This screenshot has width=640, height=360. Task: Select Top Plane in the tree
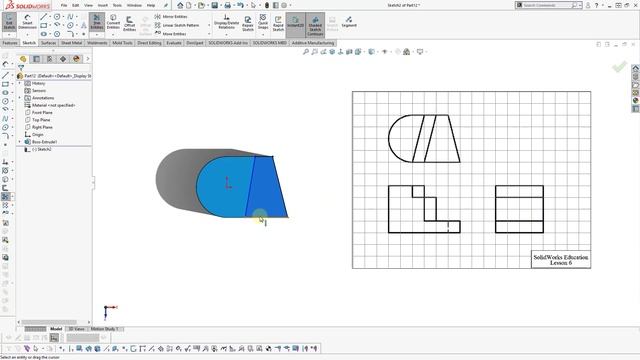[38, 120]
